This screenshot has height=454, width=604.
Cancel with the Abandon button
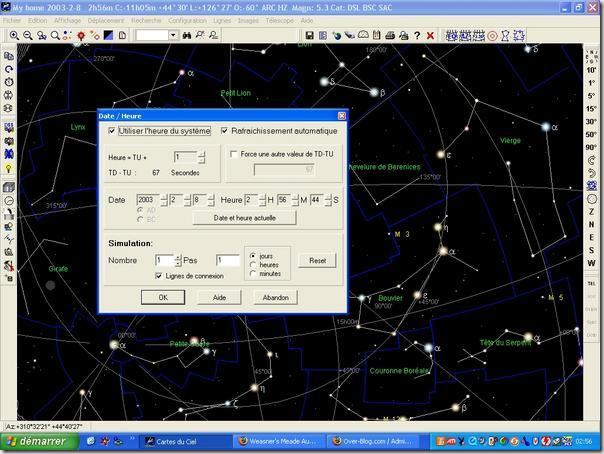point(275,297)
